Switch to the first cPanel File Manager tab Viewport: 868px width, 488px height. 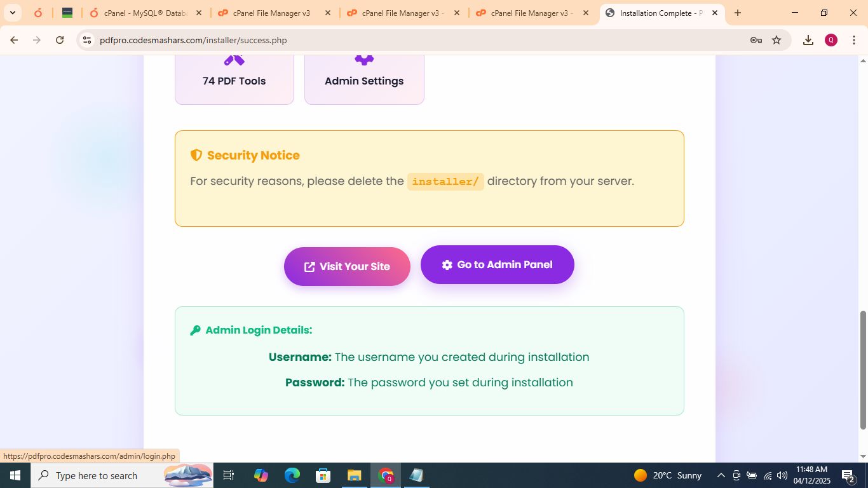pyautogui.click(x=271, y=13)
